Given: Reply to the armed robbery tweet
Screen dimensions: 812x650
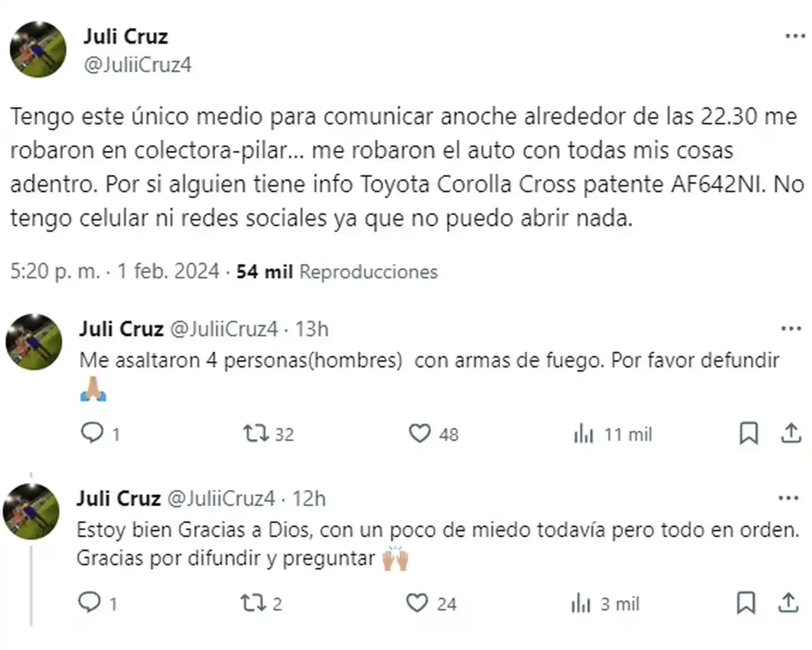Looking at the screenshot, I should coord(92,433).
